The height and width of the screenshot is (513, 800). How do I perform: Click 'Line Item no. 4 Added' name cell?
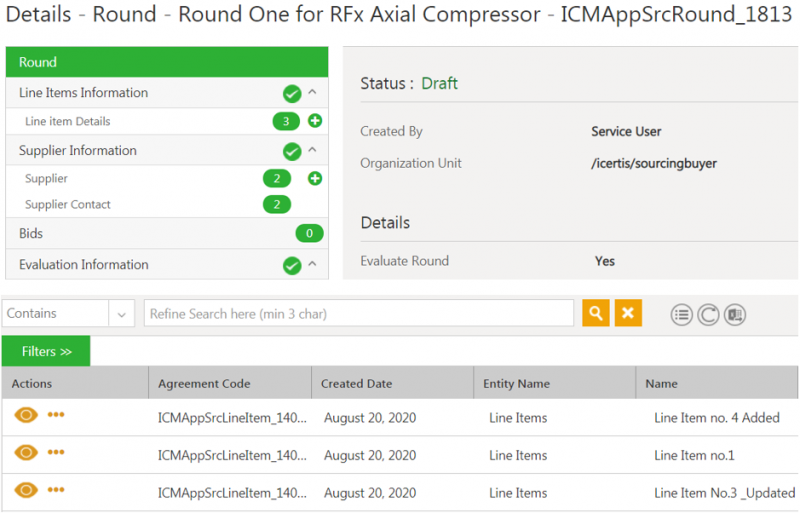(x=717, y=418)
